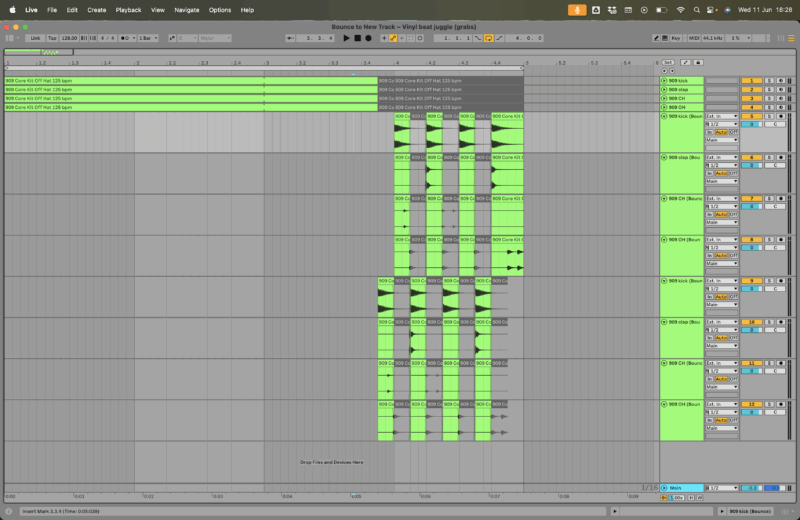This screenshot has height=520, width=800.
Task: Click the Tap tempo button
Action: [x=52, y=38]
